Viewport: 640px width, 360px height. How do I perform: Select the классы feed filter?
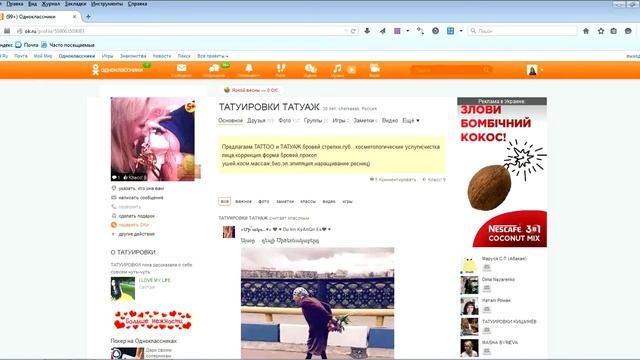click(x=308, y=201)
